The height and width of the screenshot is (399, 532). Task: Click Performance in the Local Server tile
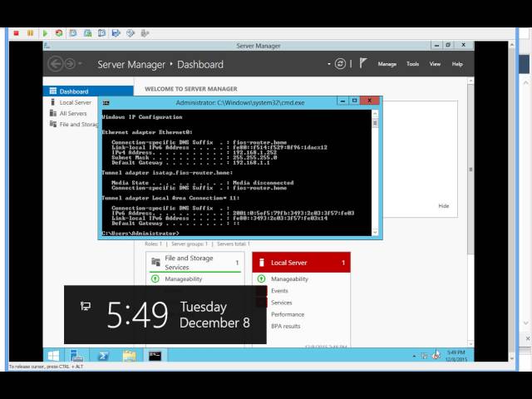click(288, 314)
